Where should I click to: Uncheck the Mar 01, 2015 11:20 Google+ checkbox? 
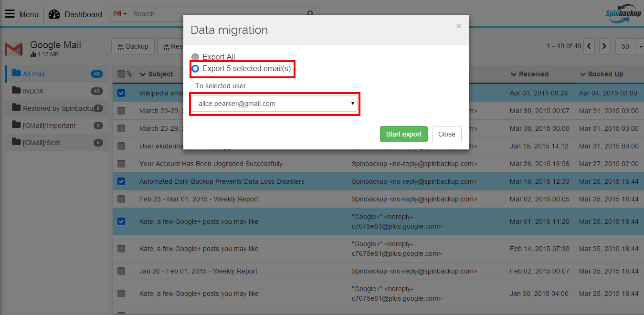click(x=121, y=221)
